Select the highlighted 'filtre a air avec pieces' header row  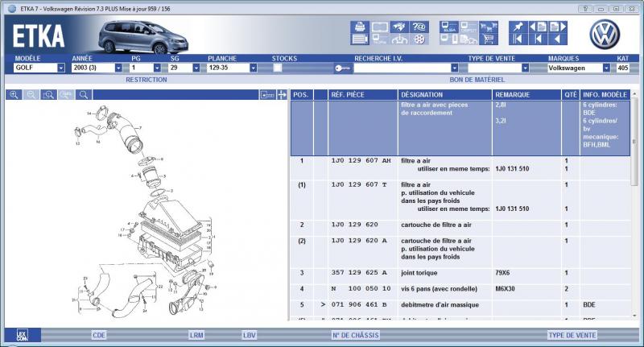(x=460, y=128)
